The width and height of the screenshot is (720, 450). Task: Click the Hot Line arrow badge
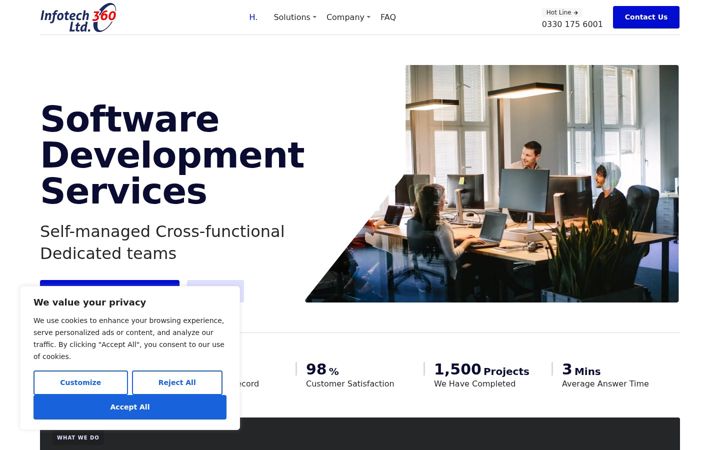(562, 12)
